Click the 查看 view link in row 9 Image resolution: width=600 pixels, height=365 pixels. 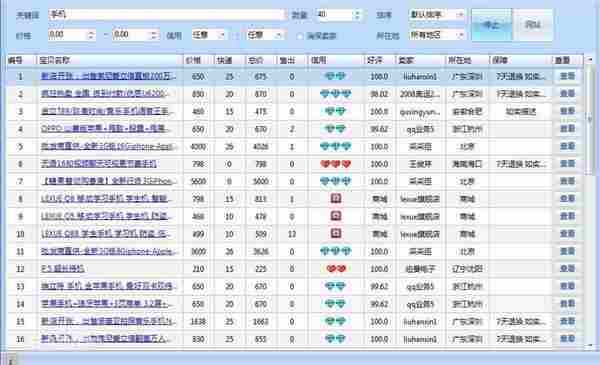pyautogui.click(x=567, y=216)
